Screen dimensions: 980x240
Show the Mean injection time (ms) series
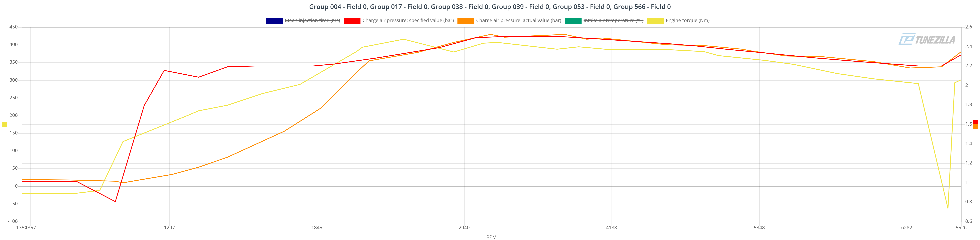click(312, 21)
